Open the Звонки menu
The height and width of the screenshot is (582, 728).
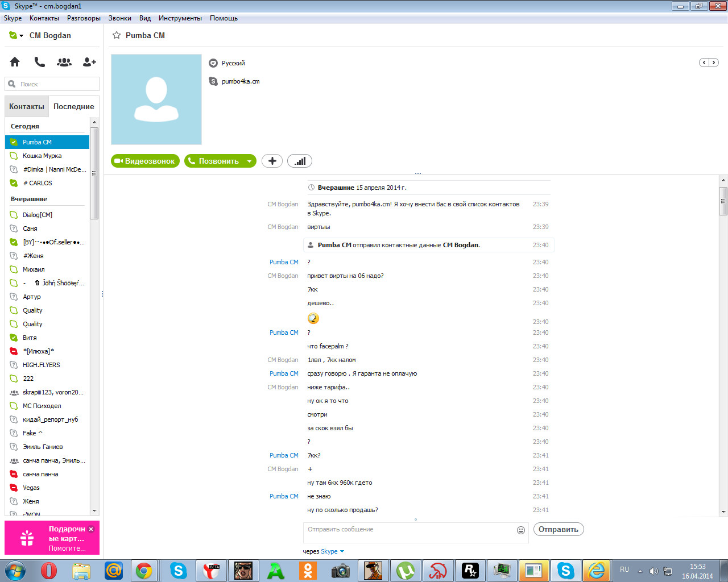(120, 18)
